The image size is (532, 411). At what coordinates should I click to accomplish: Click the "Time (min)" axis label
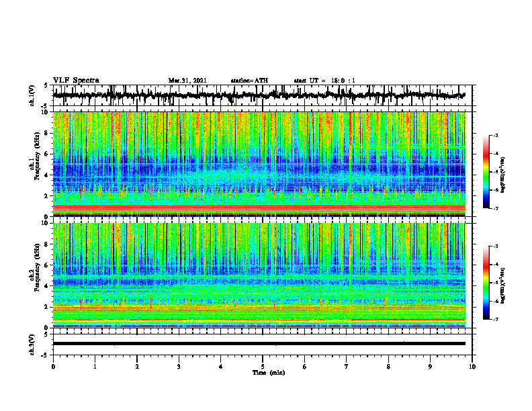pos(269,373)
